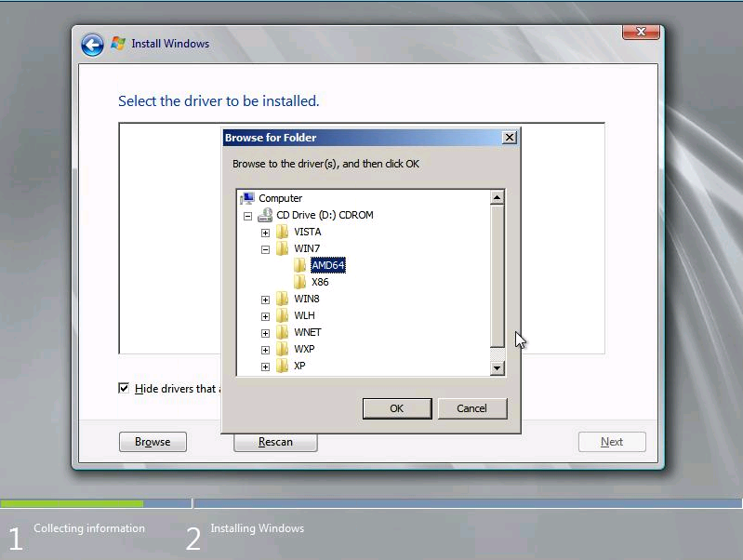
Task: Expand the VISTA folder
Action: [265, 233]
